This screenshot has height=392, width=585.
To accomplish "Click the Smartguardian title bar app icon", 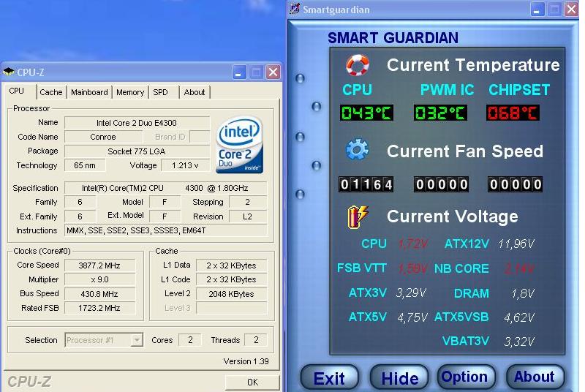I will [x=295, y=9].
